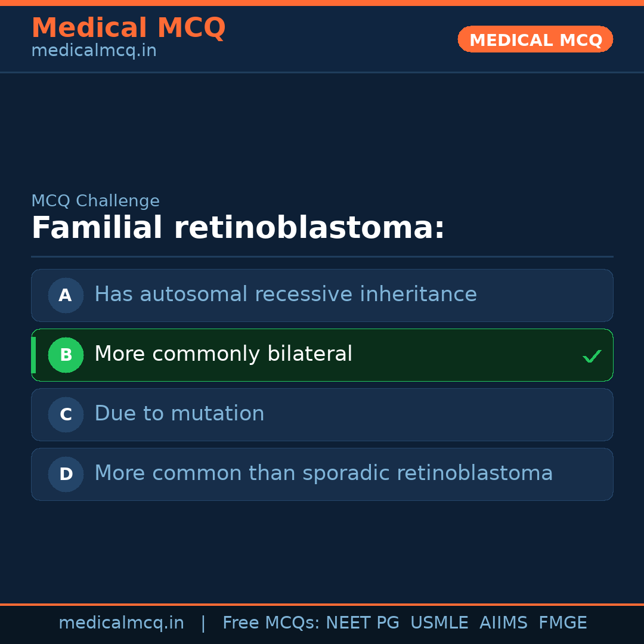644x644 pixels.
Task: Click the orange "Medical MCQ" header title
Action: coord(128,28)
